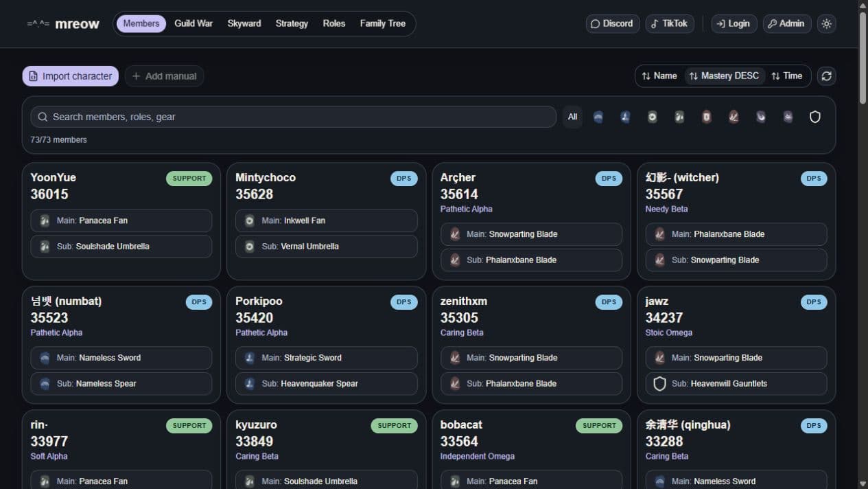Click icon beside zenithxm's Sub Phalanxbane Blade
The width and height of the screenshot is (868, 489).
coord(455,384)
